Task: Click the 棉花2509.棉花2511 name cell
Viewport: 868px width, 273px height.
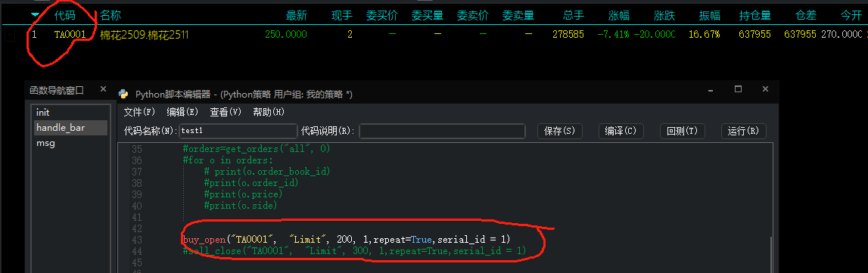Action: coord(145,35)
